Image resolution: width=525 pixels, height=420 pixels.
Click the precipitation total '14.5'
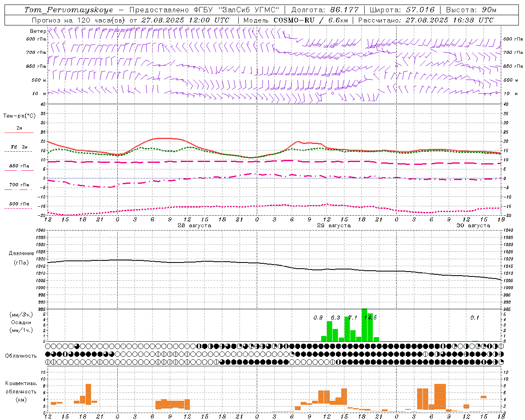(x=370, y=318)
